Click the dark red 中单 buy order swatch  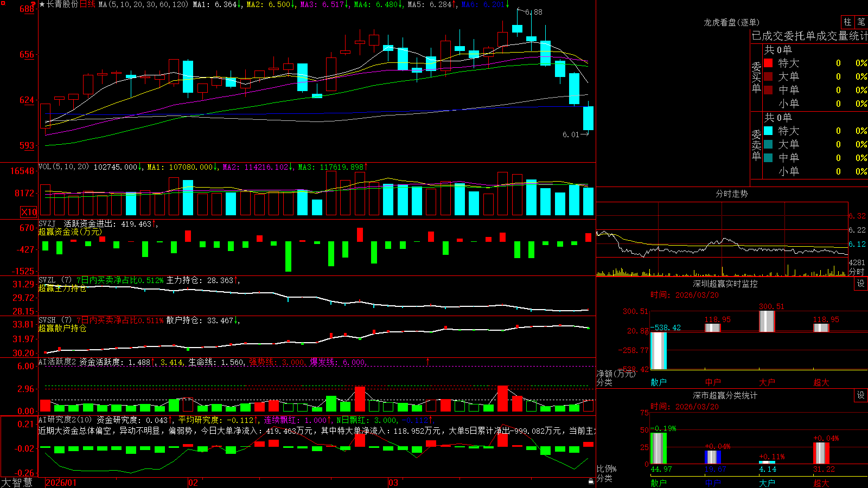768,90
